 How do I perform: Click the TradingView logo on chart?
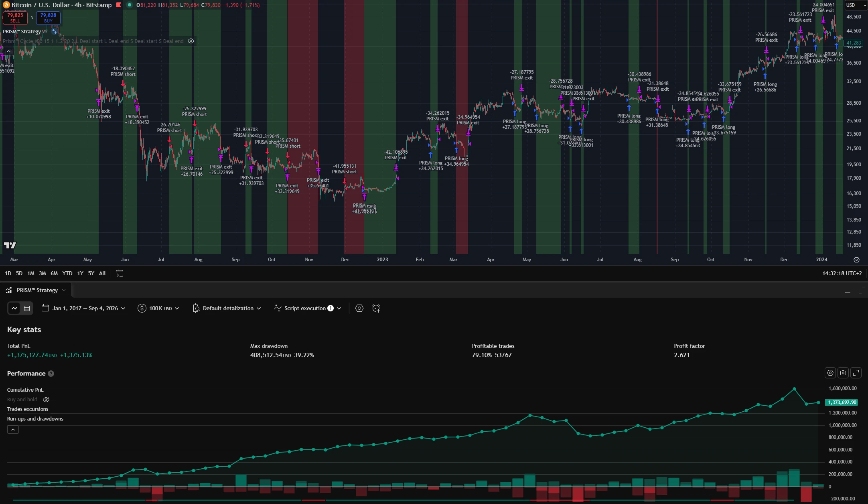tap(10, 245)
